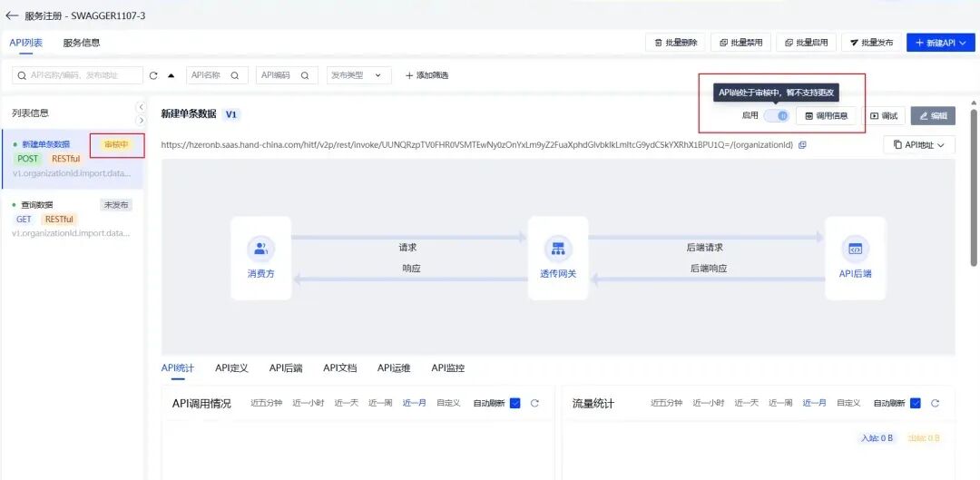Go back using the arrow beside 服务注册

(12, 15)
